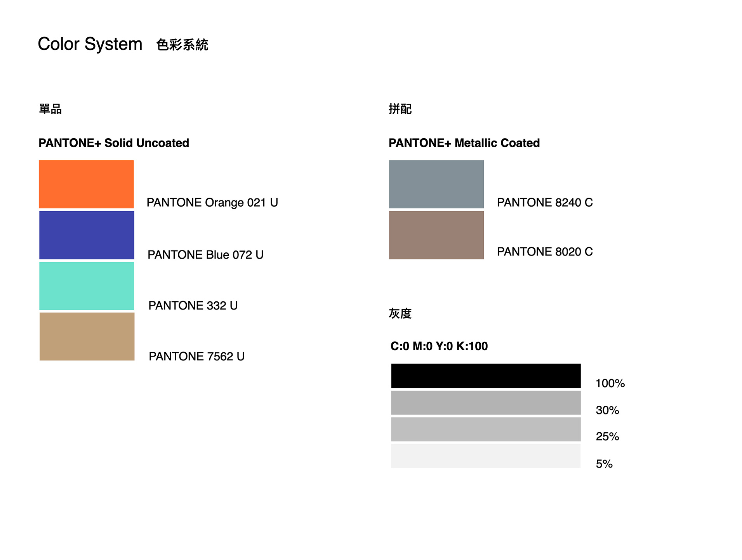The height and width of the screenshot is (560, 742).
Task: Click the PANTONE 8020 C label
Action: point(545,252)
